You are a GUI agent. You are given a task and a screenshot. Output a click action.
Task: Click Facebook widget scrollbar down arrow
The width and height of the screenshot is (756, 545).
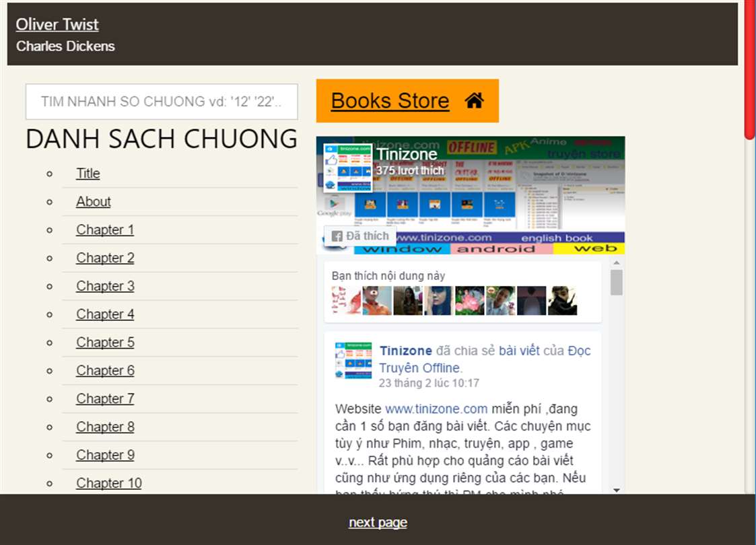coord(616,490)
